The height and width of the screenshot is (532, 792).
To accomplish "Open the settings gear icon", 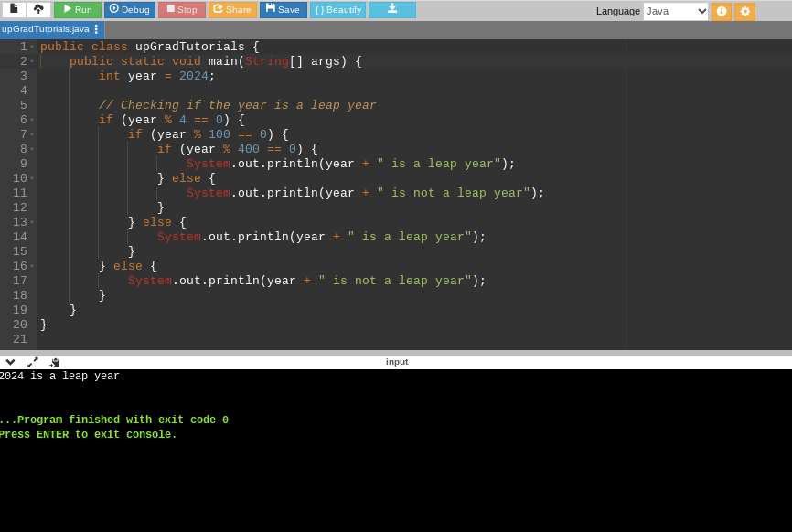I will click(744, 11).
